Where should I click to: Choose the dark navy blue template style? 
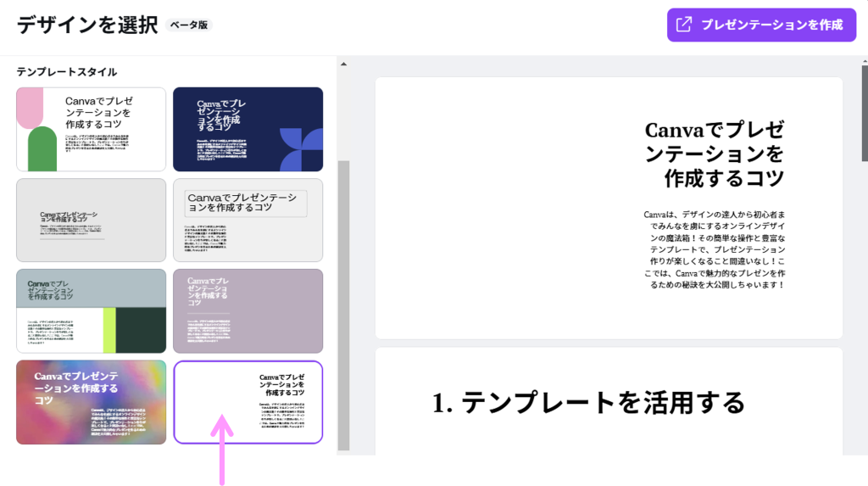(x=248, y=129)
